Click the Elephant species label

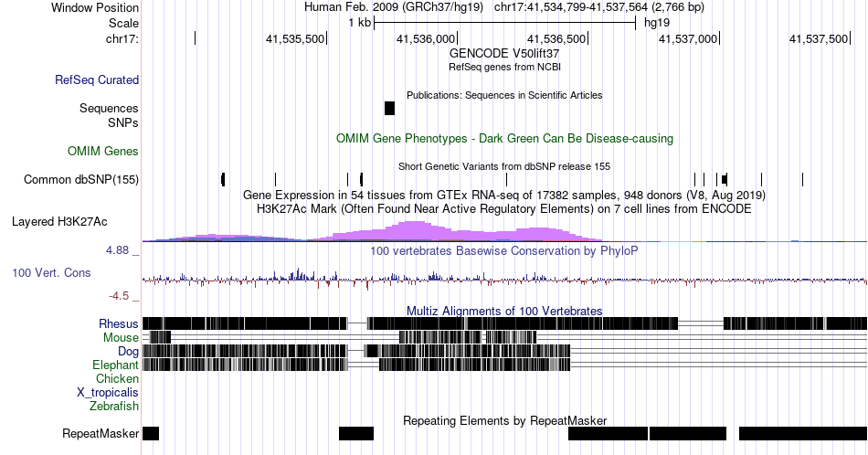coord(115,365)
